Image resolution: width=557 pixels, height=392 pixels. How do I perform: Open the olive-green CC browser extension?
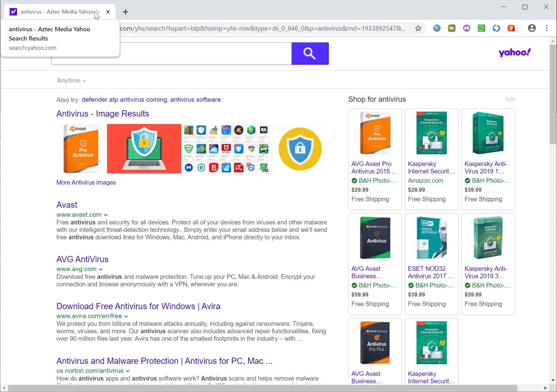[x=452, y=28]
